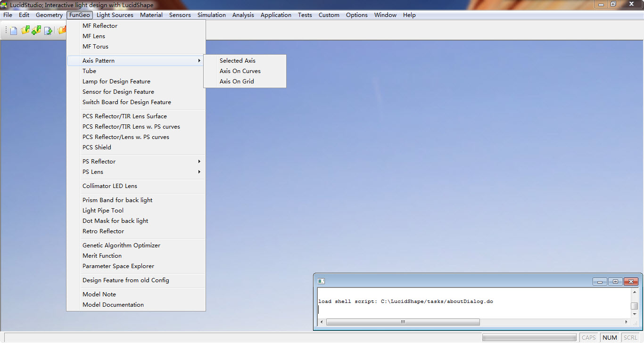Select Selected Axis in submenu
This screenshot has height=343, width=644.
coord(245,61)
